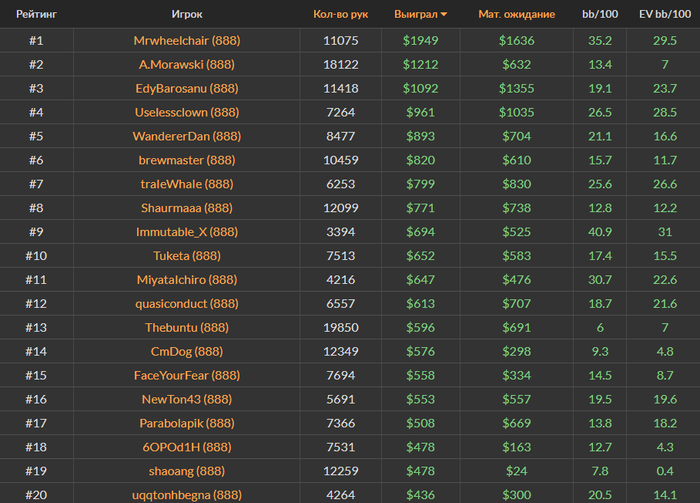Sort by Мат. ожидание column header
This screenshot has height=503, width=700.
517,14
